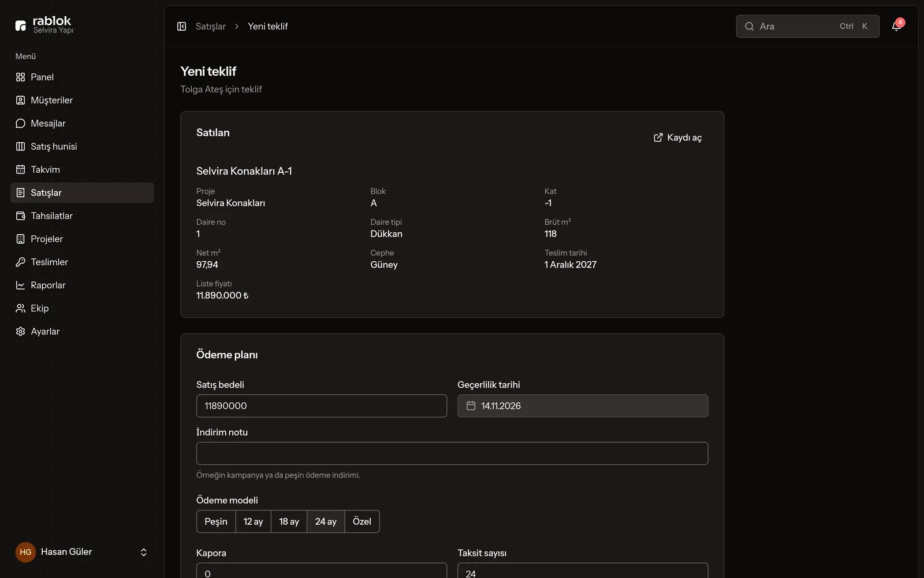Collapse the sidebar panel icon
924x578 pixels.
pos(181,27)
